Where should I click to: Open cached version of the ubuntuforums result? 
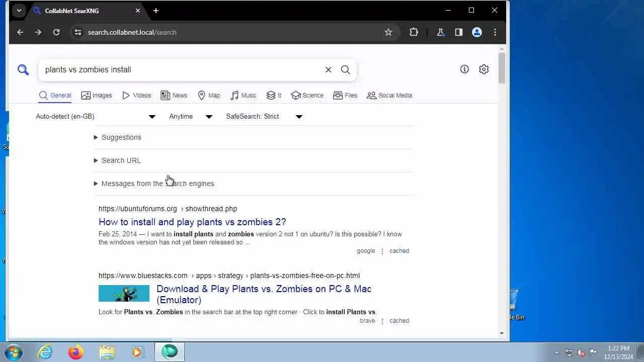(399, 251)
